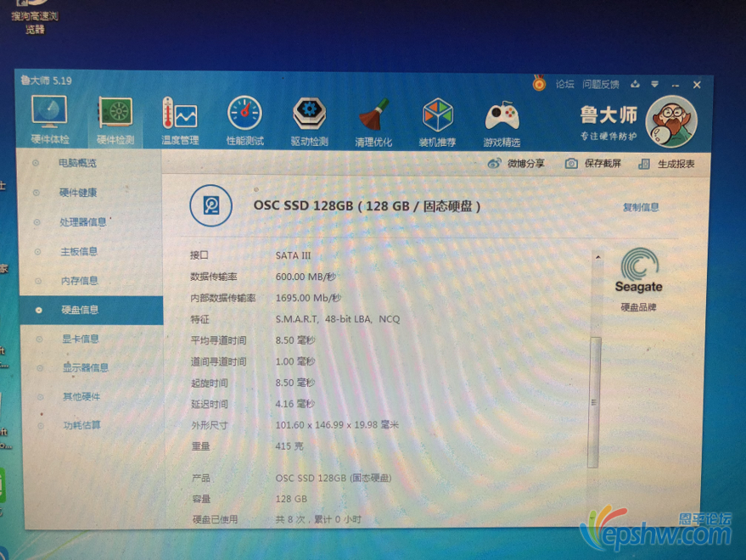Screen dimensions: 746x560
Task: Open 问题反馈 feedback link
Action: [x=600, y=85]
